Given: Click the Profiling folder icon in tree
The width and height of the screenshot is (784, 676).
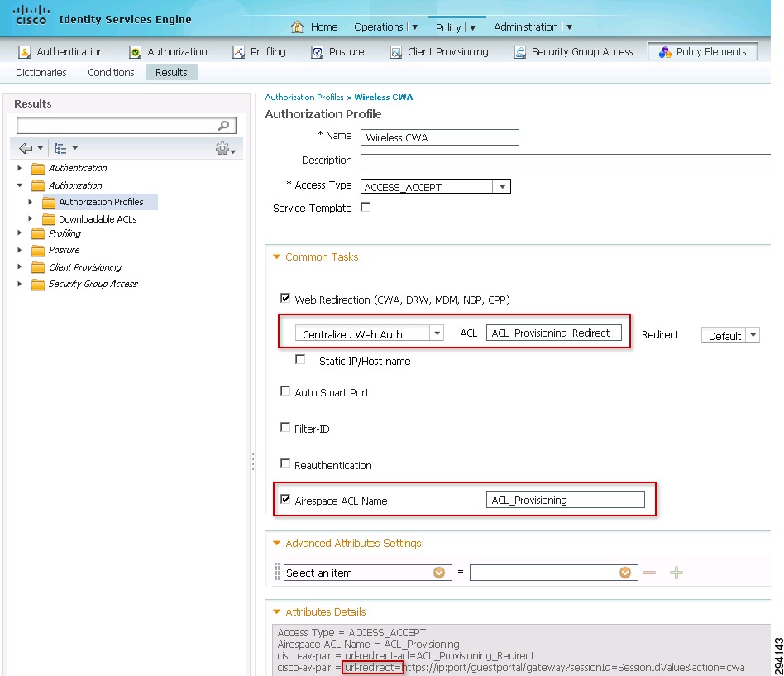Looking at the screenshot, I should click(38, 233).
